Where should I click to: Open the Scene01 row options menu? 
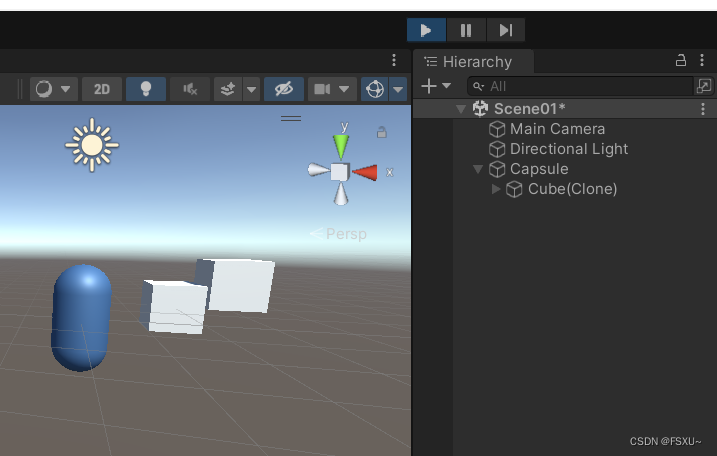(703, 109)
